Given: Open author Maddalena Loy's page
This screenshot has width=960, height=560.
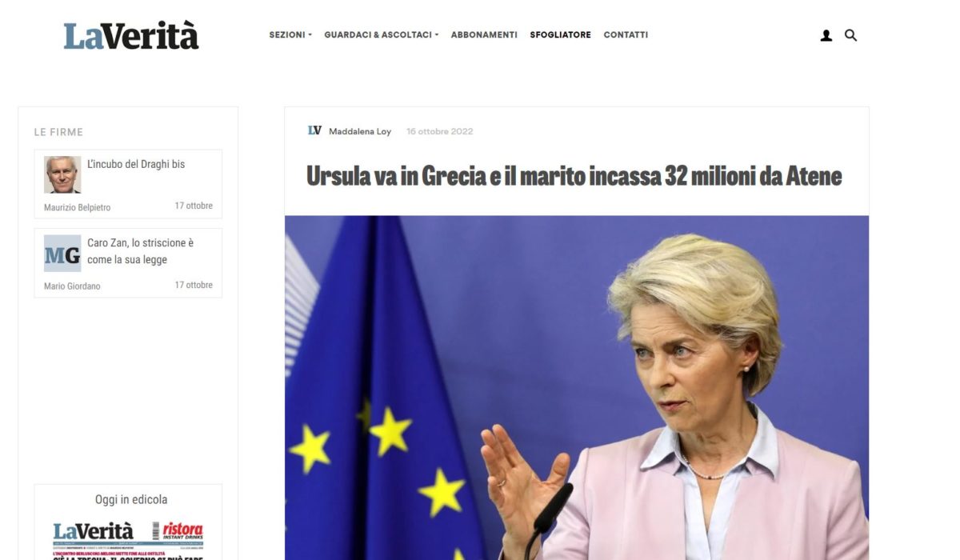Looking at the screenshot, I should (x=360, y=131).
